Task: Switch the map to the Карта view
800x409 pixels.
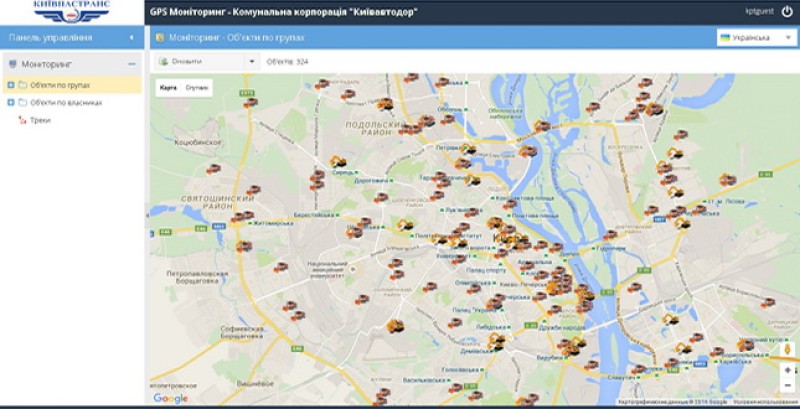Action: 168,88
